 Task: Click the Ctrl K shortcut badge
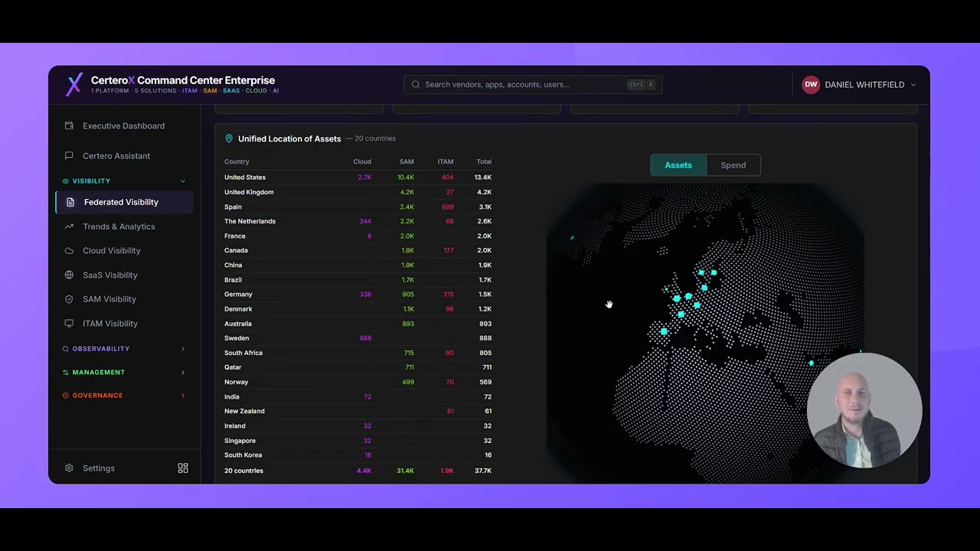click(641, 84)
